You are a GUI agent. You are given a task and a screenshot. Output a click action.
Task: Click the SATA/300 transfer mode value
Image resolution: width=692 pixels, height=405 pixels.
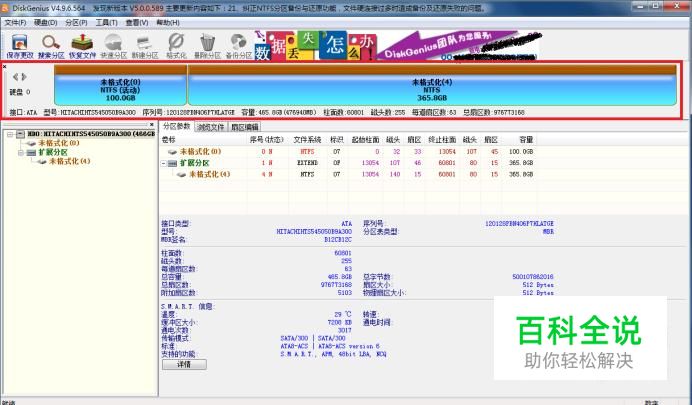[x=294, y=338]
